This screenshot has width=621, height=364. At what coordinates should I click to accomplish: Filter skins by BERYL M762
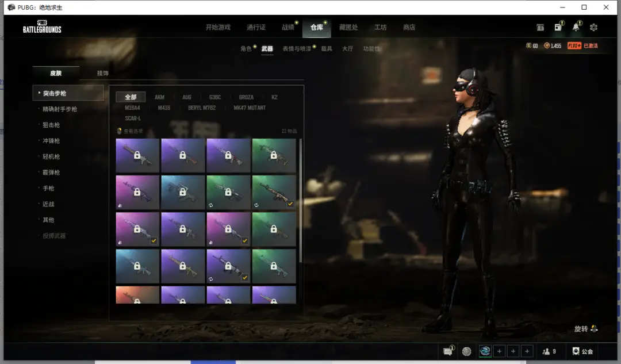[202, 108]
